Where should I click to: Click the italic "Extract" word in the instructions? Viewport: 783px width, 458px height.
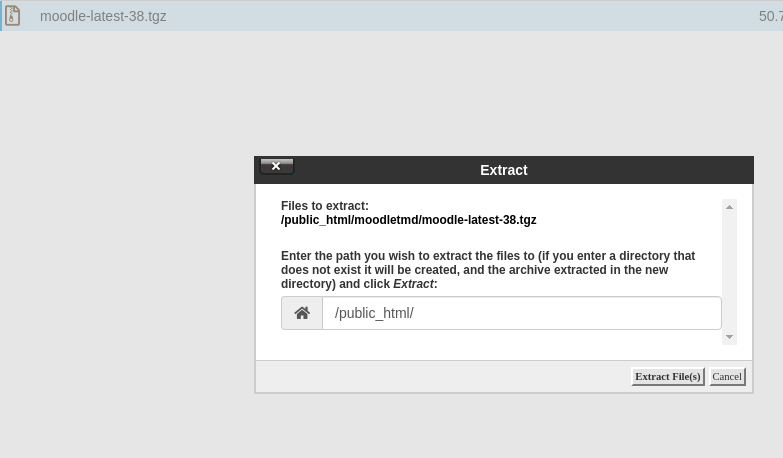(x=413, y=284)
